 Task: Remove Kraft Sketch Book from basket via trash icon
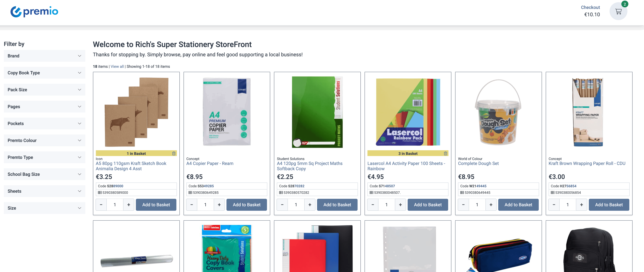click(x=174, y=153)
